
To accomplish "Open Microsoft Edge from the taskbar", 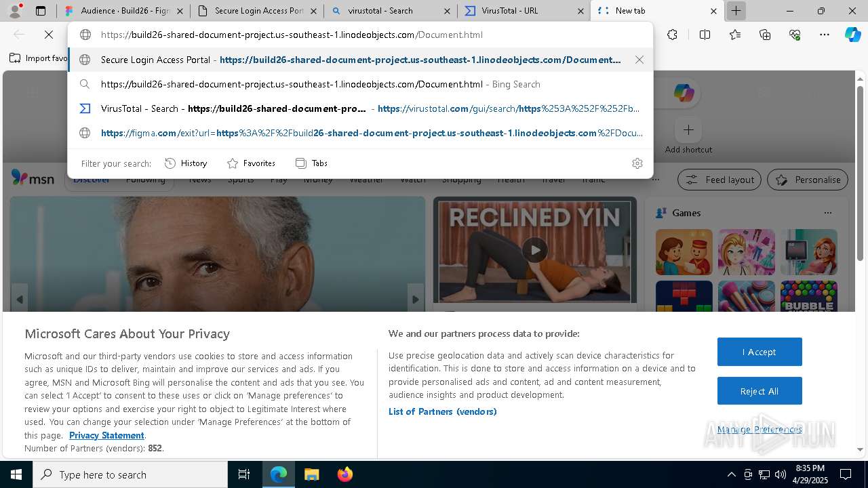I will pos(279,474).
